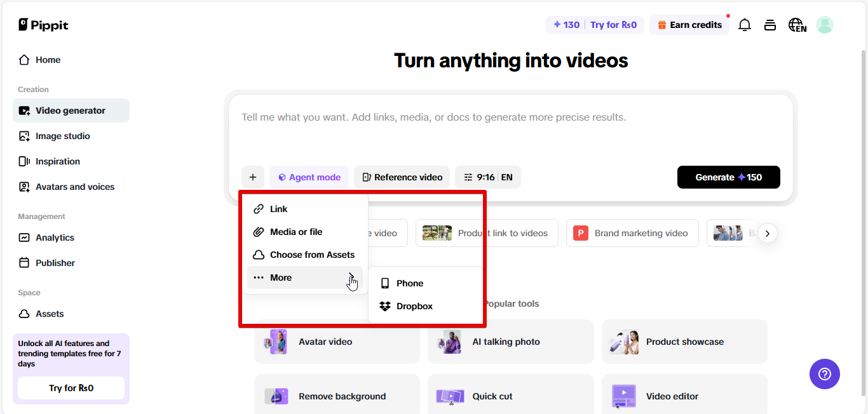Open Avatars and voices
The image size is (868, 414).
tap(73, 186)
